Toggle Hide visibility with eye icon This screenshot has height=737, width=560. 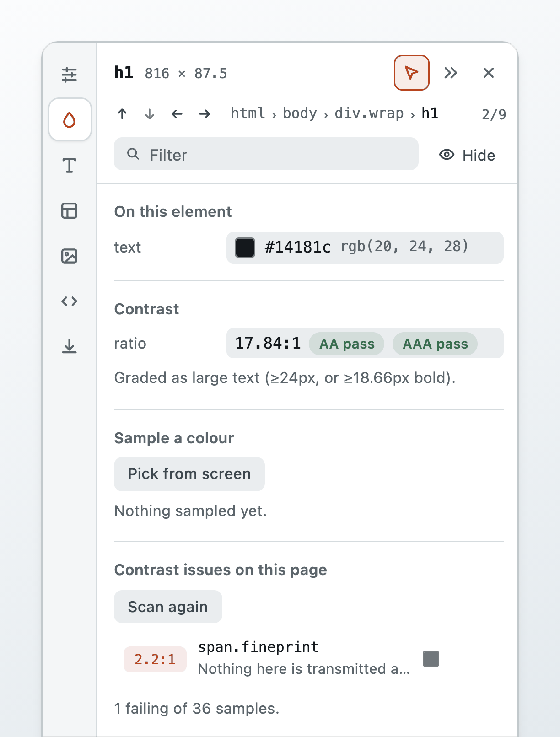(467, 155)
